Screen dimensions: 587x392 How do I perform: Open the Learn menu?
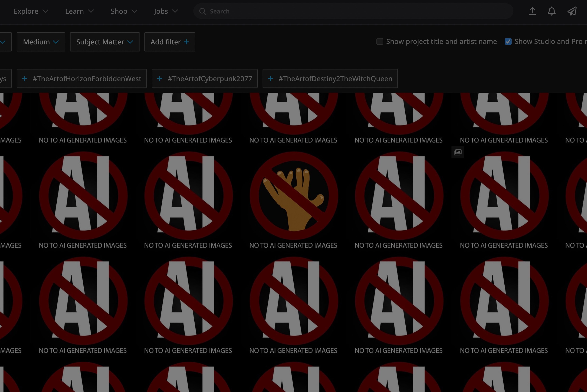pyautogui.click(x=79, y=11)
